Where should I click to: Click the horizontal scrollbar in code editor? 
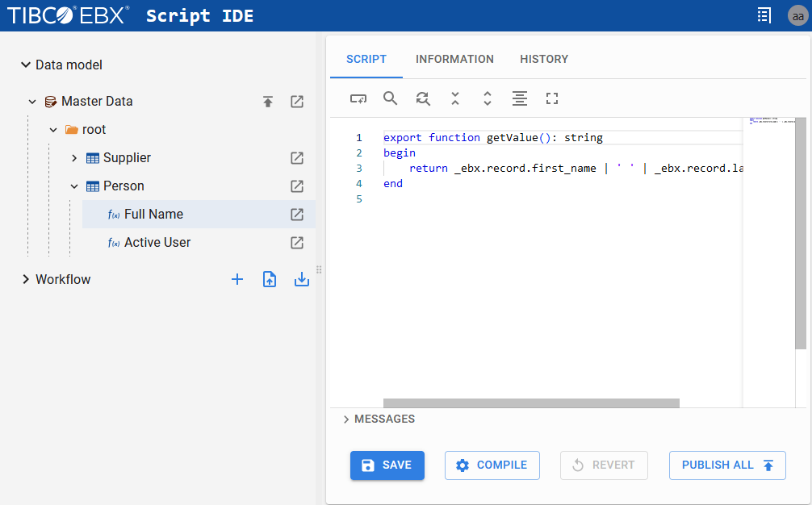[531, 403]
